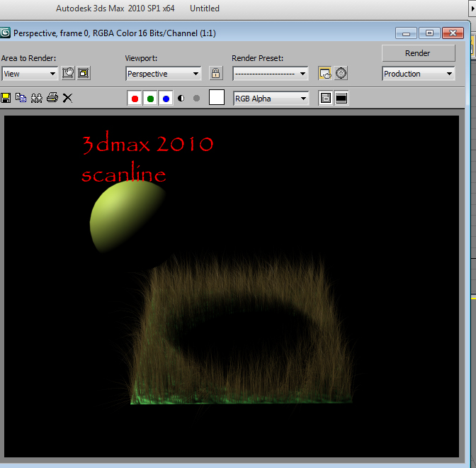Viewport: 476px width, 468px height.
Task: Click the red 'scanline' text
Action: tap(124, 172)
